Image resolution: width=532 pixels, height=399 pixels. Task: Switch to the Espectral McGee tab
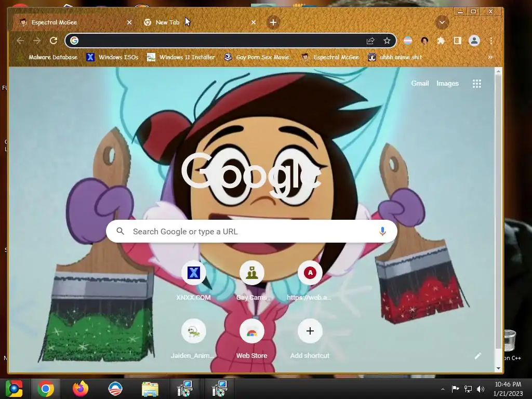(x=73, y=22)
